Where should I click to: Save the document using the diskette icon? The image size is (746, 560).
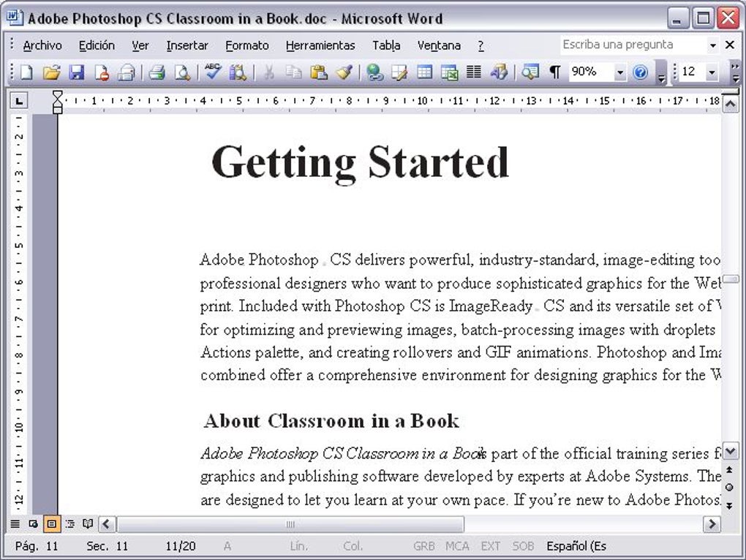pos(77,72)
